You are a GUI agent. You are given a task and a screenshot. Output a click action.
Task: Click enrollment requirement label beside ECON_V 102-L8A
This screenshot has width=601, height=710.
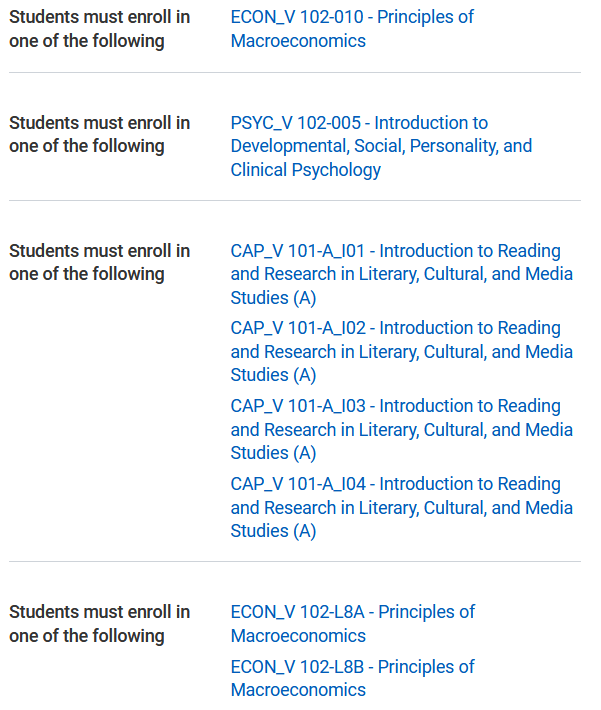click(x=99, y=624)
